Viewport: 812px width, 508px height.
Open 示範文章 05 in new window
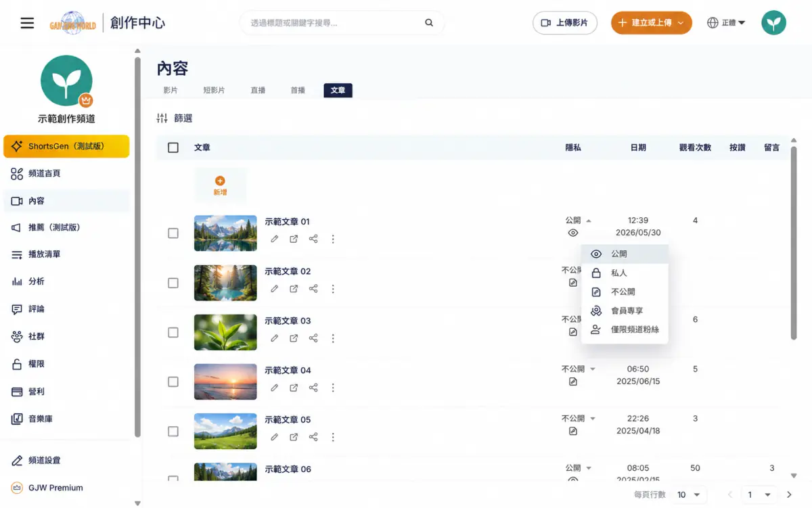point(294,437)
